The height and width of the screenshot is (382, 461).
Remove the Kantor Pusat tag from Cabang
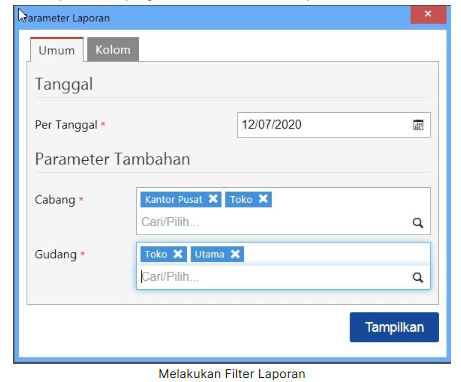pyautogui.click(x=213, y=199)
